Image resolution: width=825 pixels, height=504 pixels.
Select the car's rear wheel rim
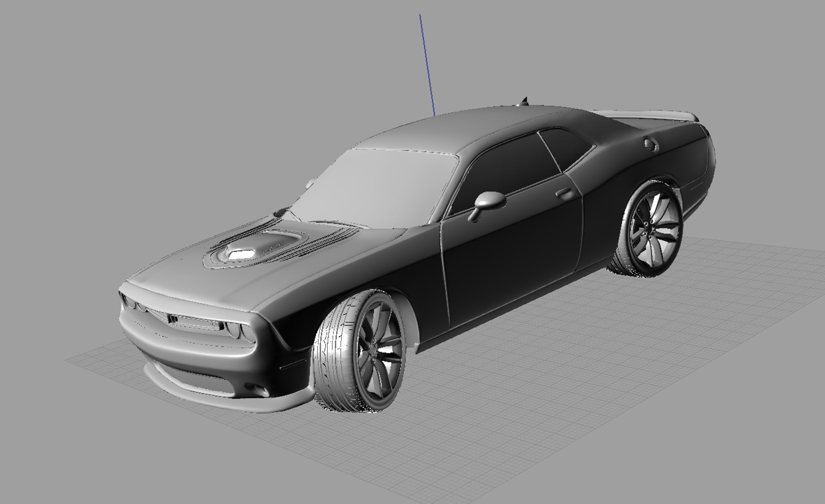point(655,228)
